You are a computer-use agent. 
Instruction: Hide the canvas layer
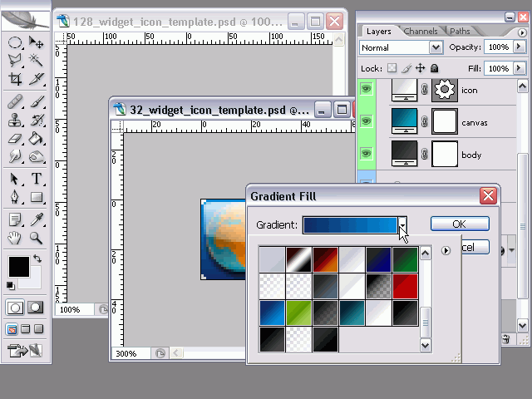click(366, 121)
